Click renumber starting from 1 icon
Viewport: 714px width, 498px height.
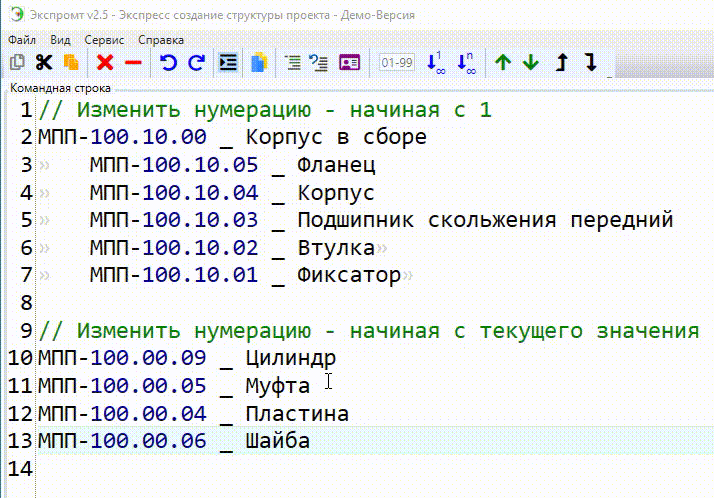tap(436, 62)
